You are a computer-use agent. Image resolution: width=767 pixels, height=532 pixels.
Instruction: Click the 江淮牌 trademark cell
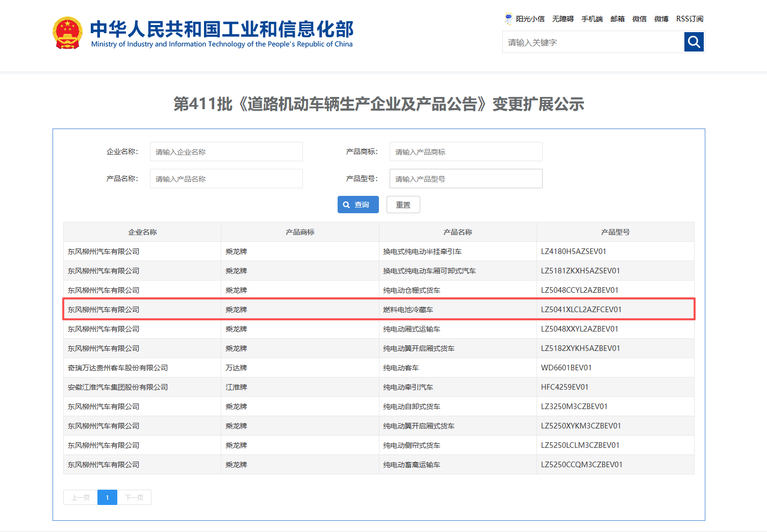pos(300,387)
